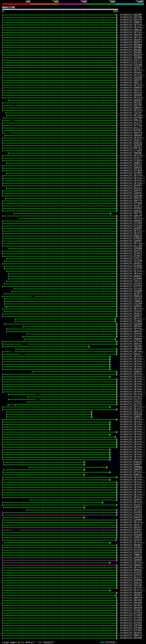The height and width of the screenshot is (644, 146).
Task: Click the white query sequence bar
Action: pos(60,9)
